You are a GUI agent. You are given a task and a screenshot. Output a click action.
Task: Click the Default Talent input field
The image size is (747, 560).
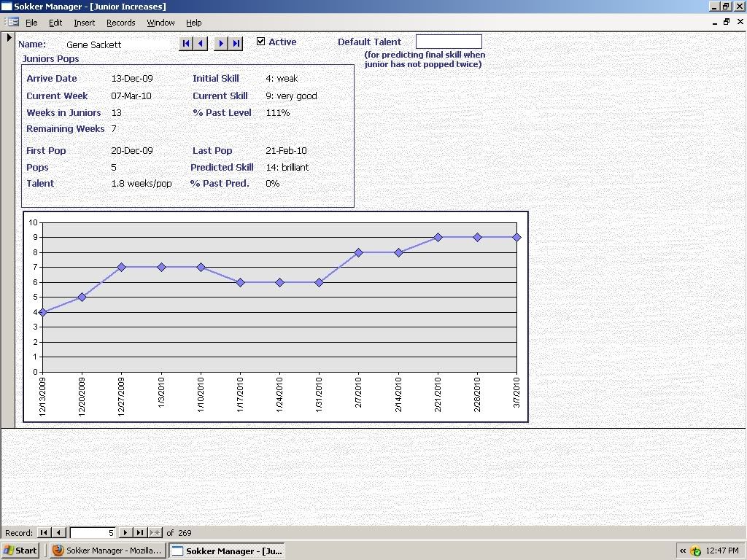tap(449, 42)
